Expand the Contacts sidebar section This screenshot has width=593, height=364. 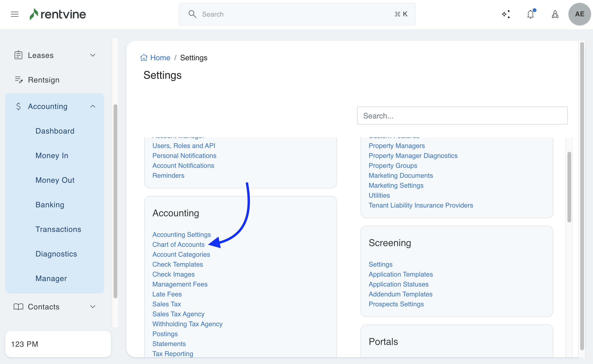[x=93, y=307]
